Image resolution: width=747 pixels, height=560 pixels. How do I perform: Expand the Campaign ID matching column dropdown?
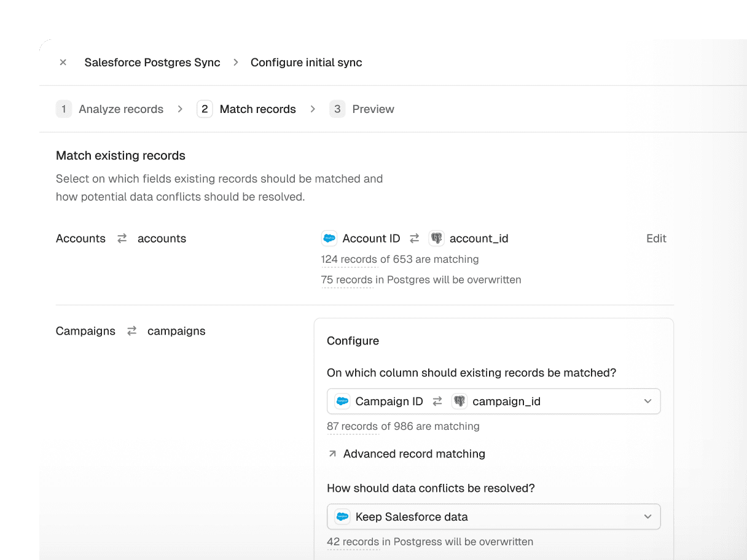click(x=493, y=402)
